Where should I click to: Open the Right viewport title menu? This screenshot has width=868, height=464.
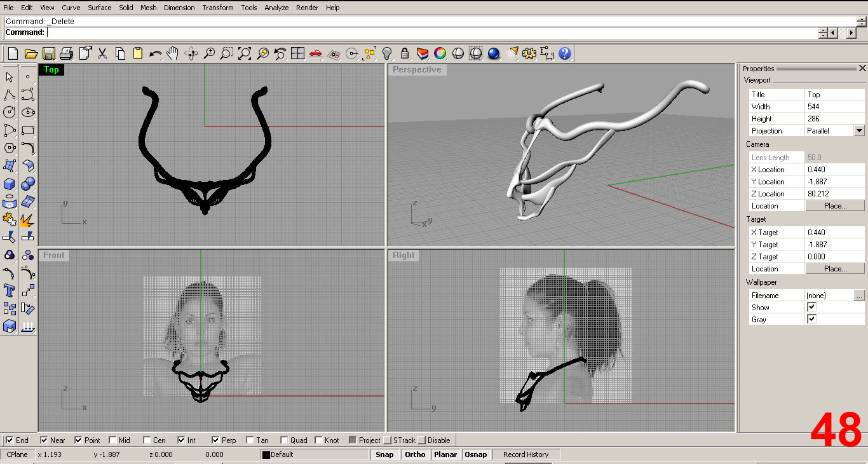(x=403, y=255)
